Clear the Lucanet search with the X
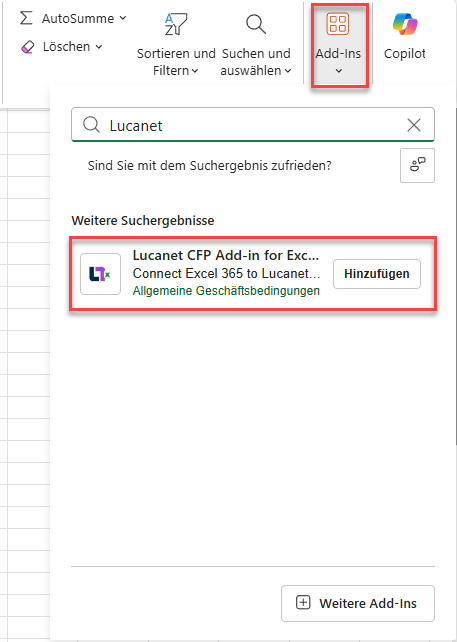This screenshot has height=642, width=457. pos(414,125)
